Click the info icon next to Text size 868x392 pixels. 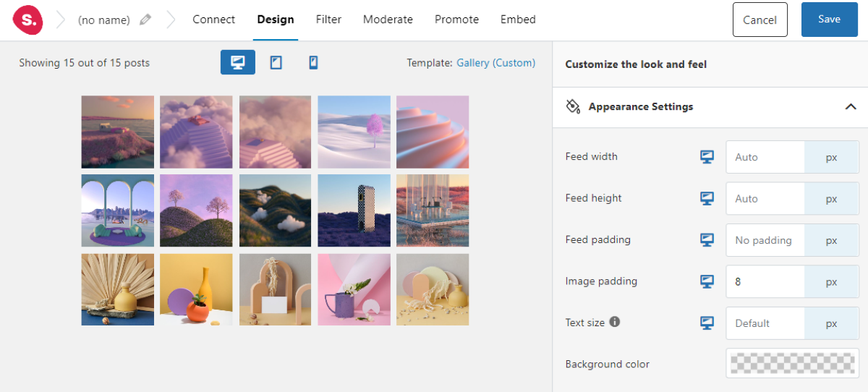pos(615,322)
